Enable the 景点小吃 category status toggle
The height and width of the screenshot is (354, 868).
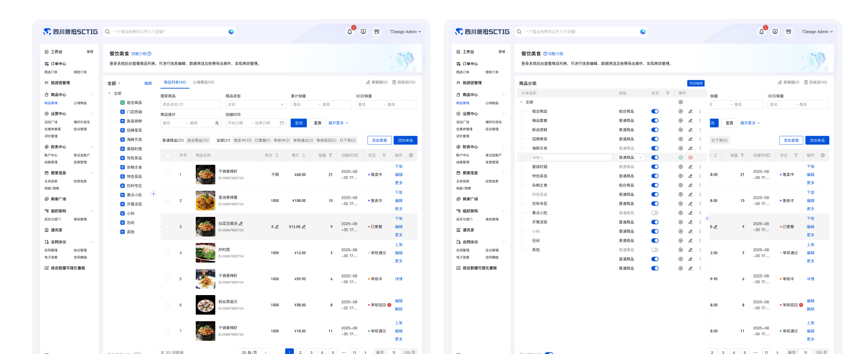pos(655,213)
